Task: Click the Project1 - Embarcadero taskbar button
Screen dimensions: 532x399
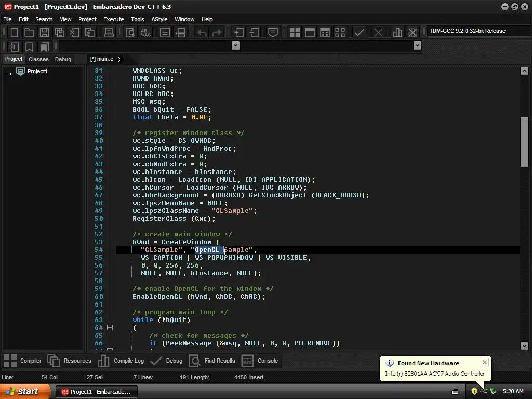Action: coord(96,392)
